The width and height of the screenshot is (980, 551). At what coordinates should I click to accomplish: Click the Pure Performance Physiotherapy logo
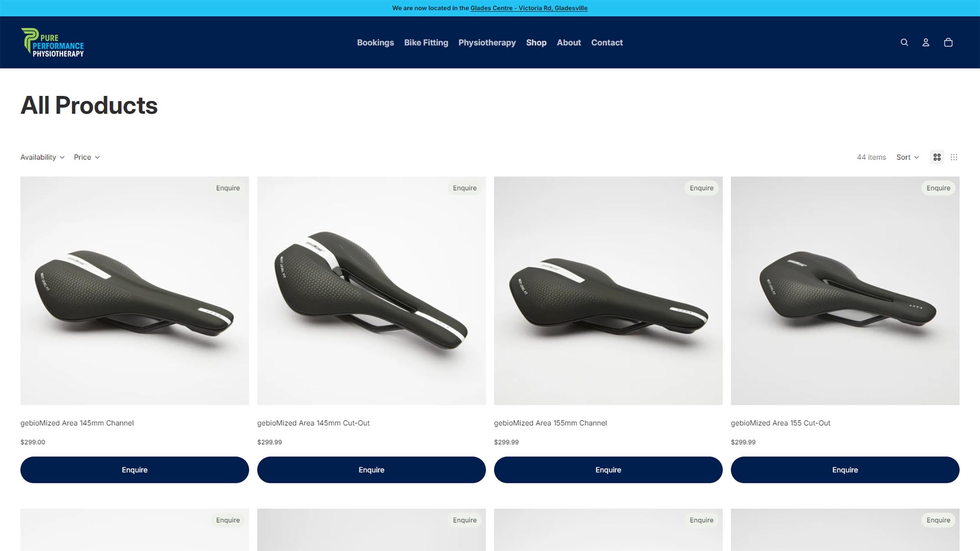[52, 42]
